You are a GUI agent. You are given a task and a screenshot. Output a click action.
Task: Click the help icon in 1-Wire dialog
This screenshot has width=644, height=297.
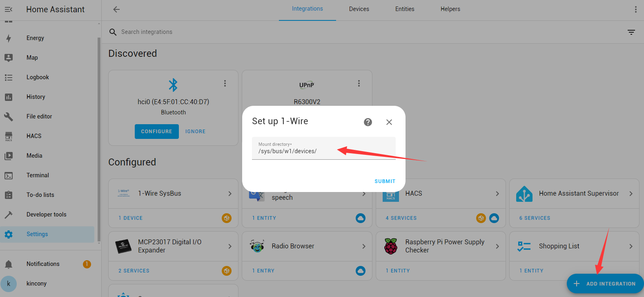click(x=368, y=122)
